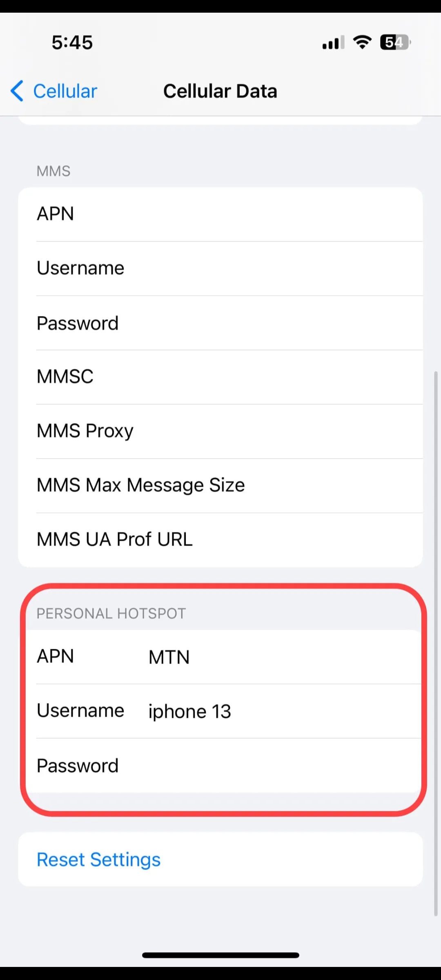Tap the cellular signal strength icon
The image size is (441, 980).
tap(333, 42)
